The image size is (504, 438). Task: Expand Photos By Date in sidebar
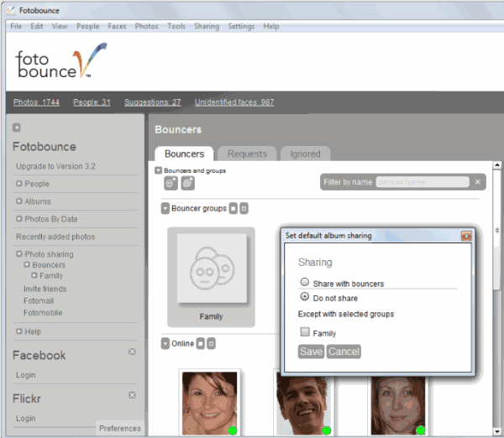click(19, 219)
